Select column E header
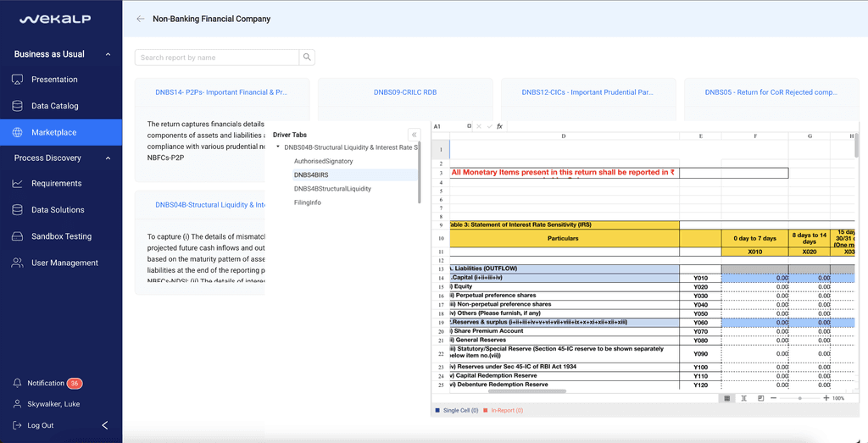 701,136
